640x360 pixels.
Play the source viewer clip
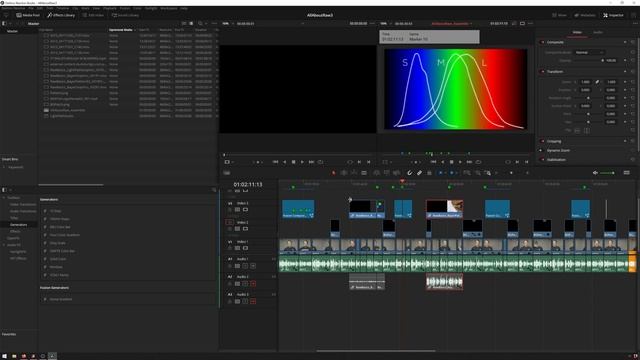pyautogui.click(x=302, y=162)
